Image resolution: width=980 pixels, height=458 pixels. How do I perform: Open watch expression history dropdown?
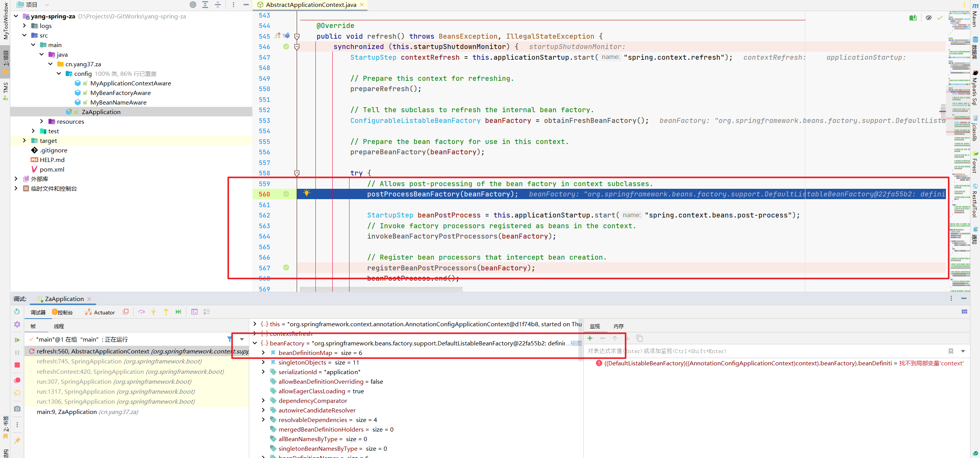[x=963, y=351]
